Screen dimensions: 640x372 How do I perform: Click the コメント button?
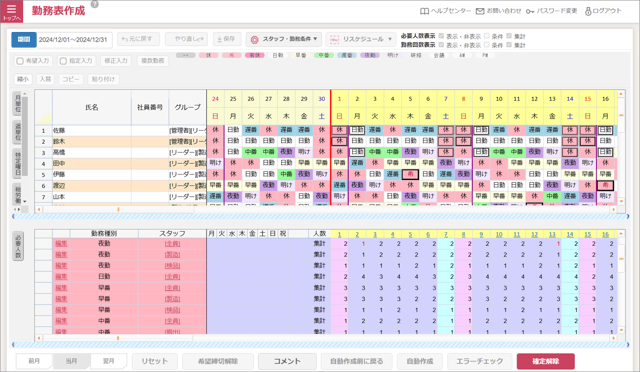pyautogui.click(x=287, y=361)
